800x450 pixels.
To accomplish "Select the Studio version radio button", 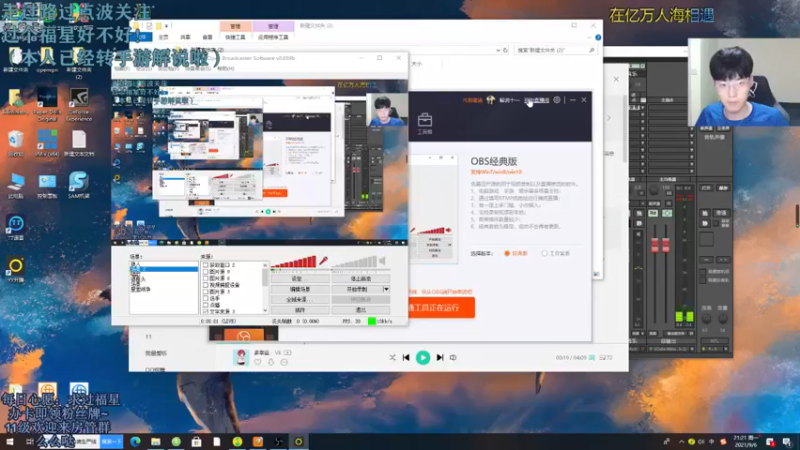I will click(x=544, y=254).
